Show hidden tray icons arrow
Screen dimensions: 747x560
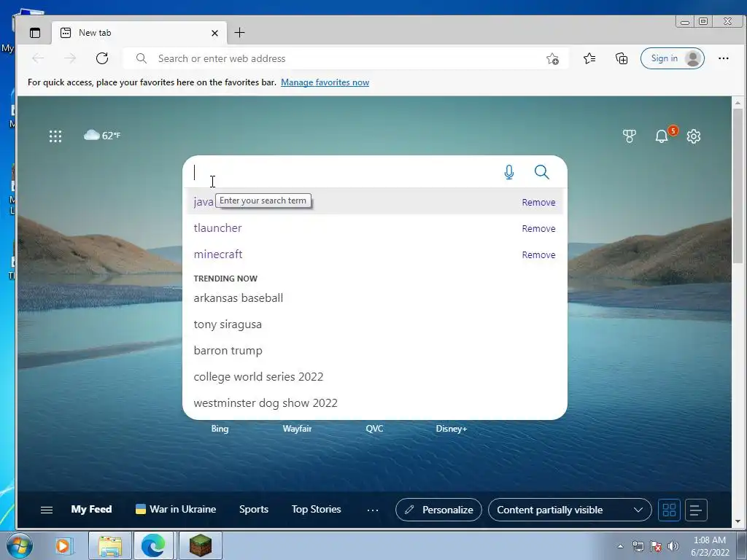[620, 546]
